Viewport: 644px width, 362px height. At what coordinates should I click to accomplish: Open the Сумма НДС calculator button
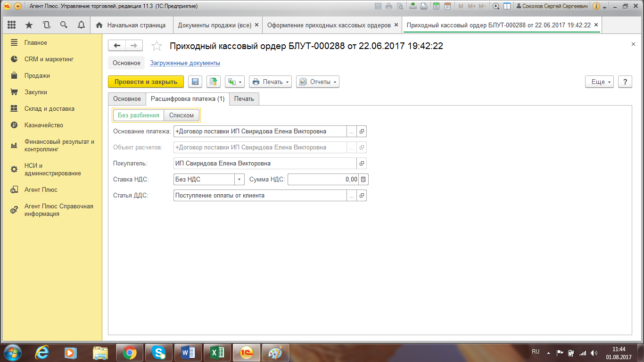tap(363, 179)
